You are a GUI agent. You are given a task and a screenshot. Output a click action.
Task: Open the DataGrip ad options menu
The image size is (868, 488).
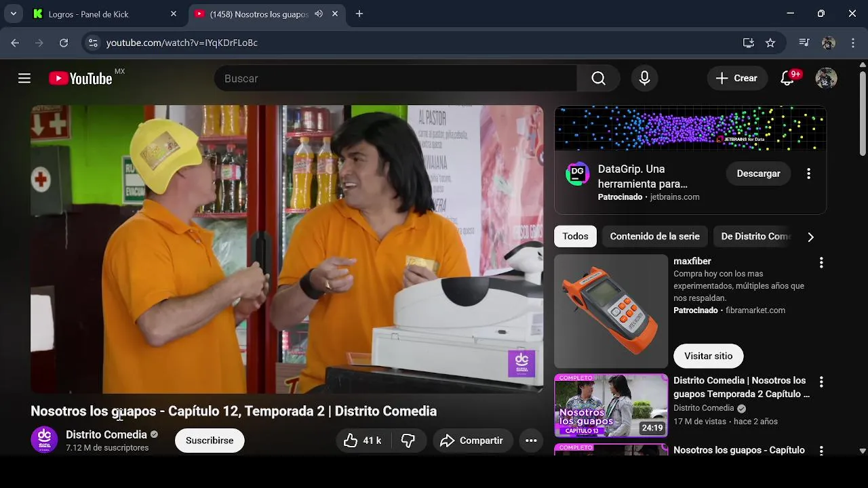coord(808,174)
